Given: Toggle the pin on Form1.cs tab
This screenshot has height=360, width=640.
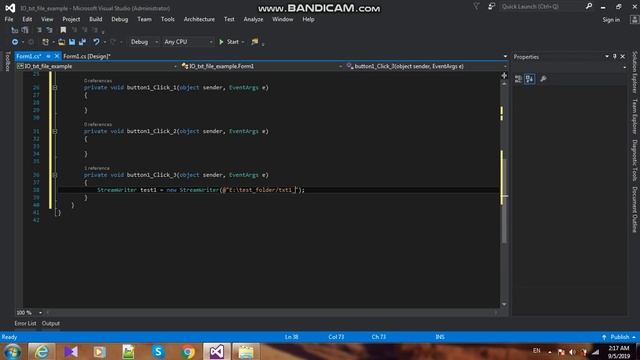Looking at the screenshot, I should 48,56.
